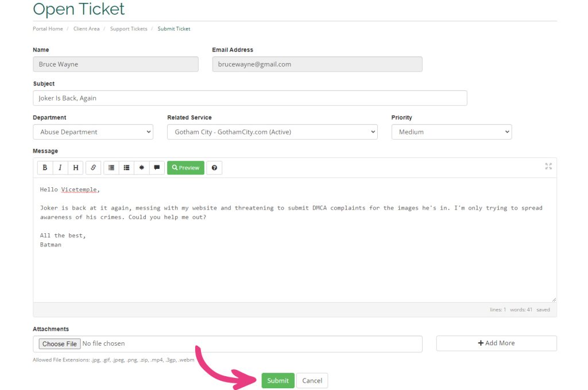This screenshot has width=588, height=390.
Task: Add more attachment fields
Action: click(x=497, y=343)
